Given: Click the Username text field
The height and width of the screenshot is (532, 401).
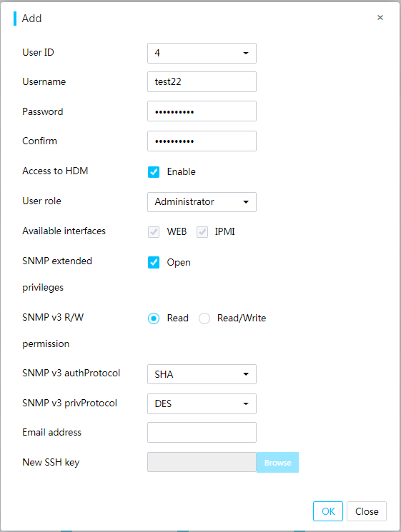Looking at the screenshot, I should (202, 81).
